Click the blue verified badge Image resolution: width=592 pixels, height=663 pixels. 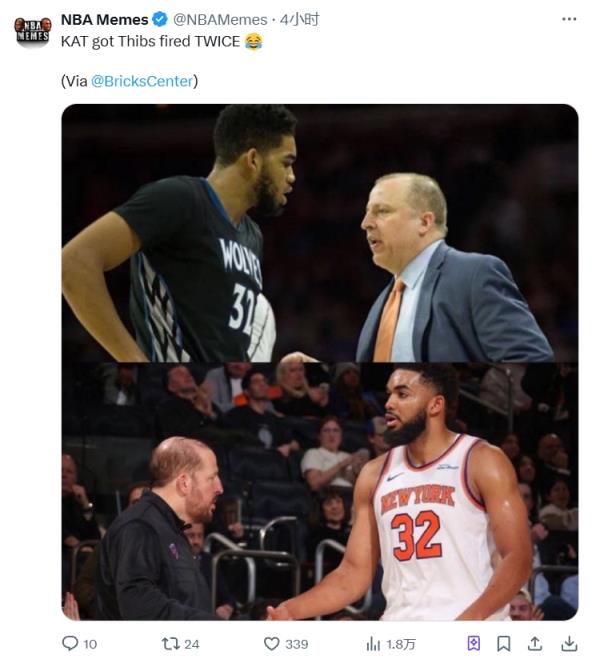[x=160, y=19]
